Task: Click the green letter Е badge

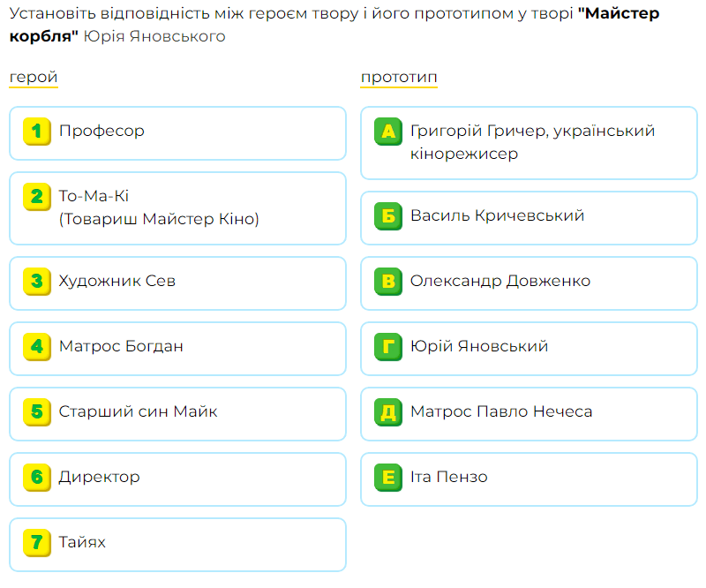Action: pyautogui.click(x=388, y=478)
